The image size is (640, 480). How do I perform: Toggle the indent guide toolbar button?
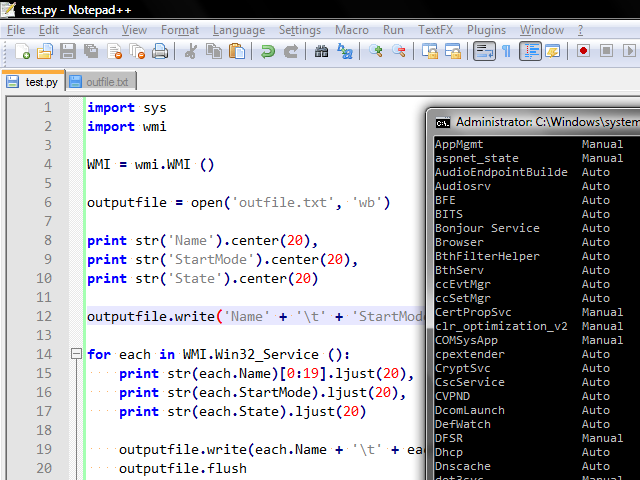pos(530,51)
